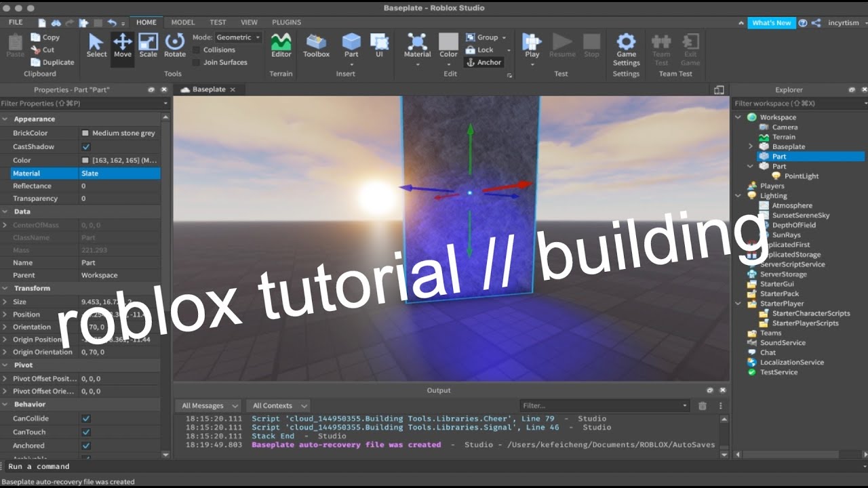Toggle the CanTouch checkbox
The image size is (868, 488).
pos(86,432)
